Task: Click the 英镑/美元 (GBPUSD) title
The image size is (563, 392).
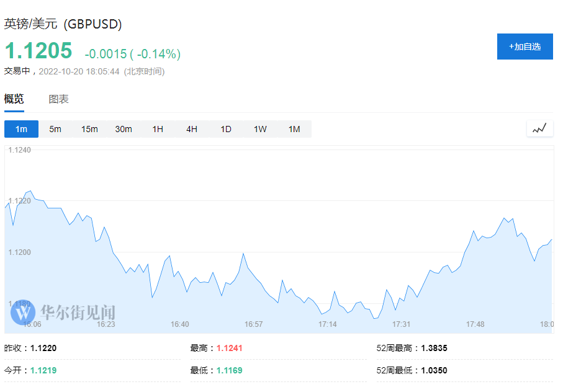Action: pos(63,24)
